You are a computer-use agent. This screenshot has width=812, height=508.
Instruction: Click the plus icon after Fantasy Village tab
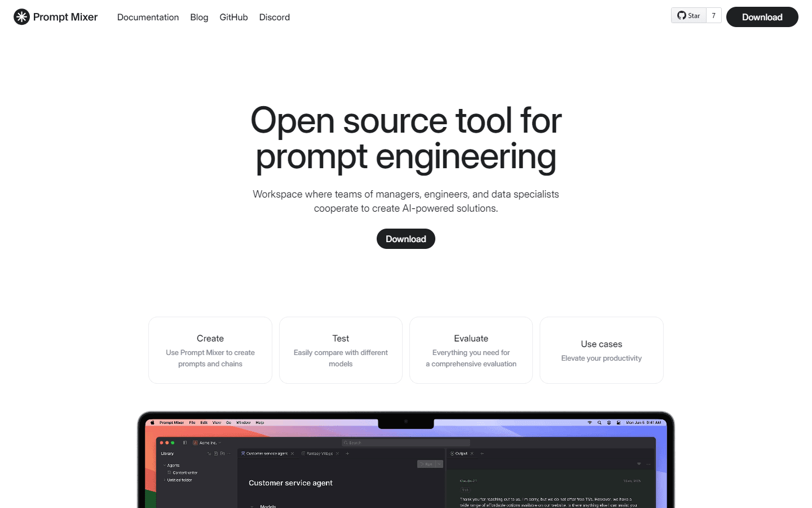347,453
